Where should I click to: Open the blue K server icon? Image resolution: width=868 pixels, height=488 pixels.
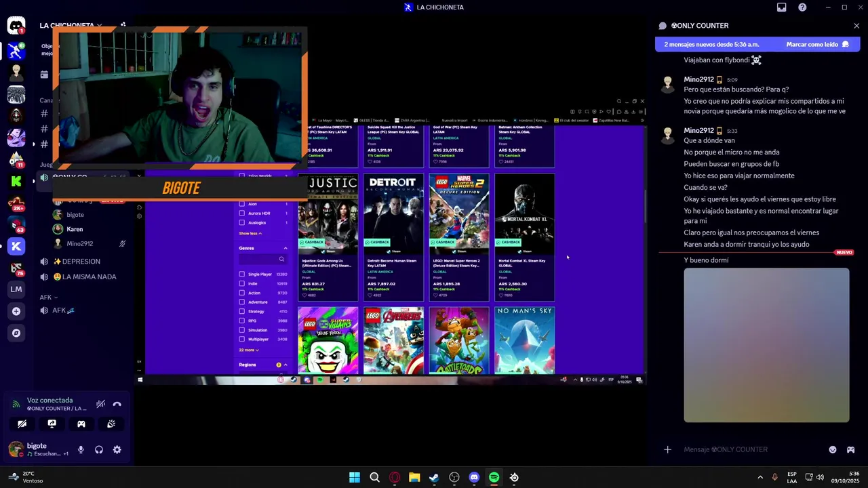point(16,246)
